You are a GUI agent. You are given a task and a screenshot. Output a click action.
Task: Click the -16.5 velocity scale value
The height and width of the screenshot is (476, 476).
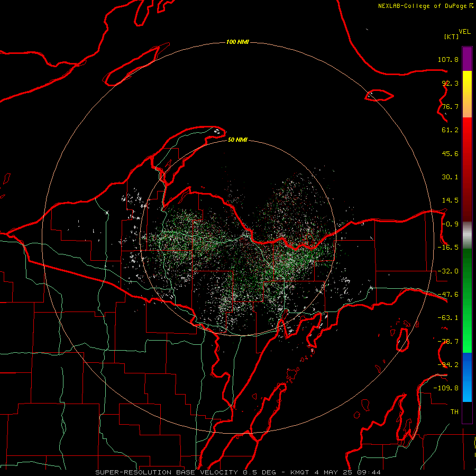point(448,248)
